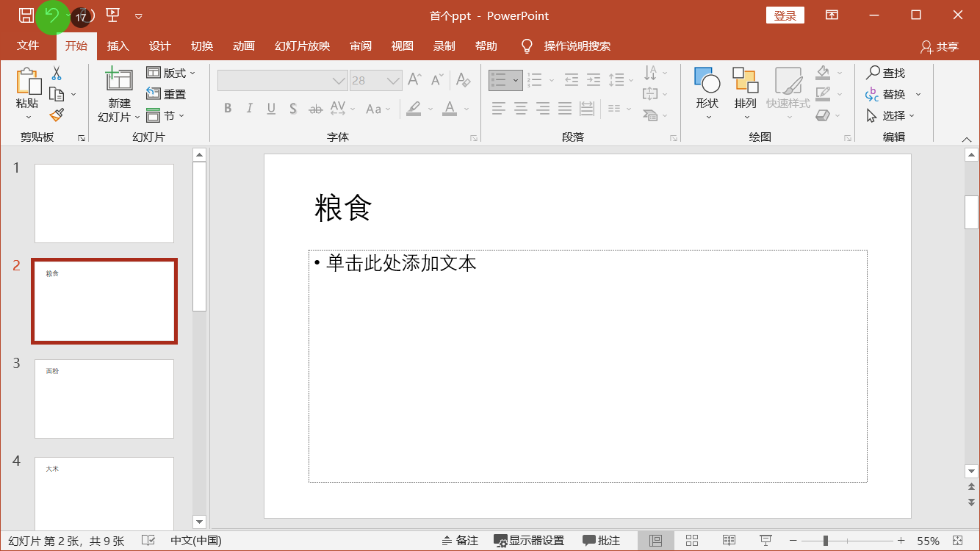Select the Format Painter brush icon
980x551 pixels.
click(x=57, y=115)
